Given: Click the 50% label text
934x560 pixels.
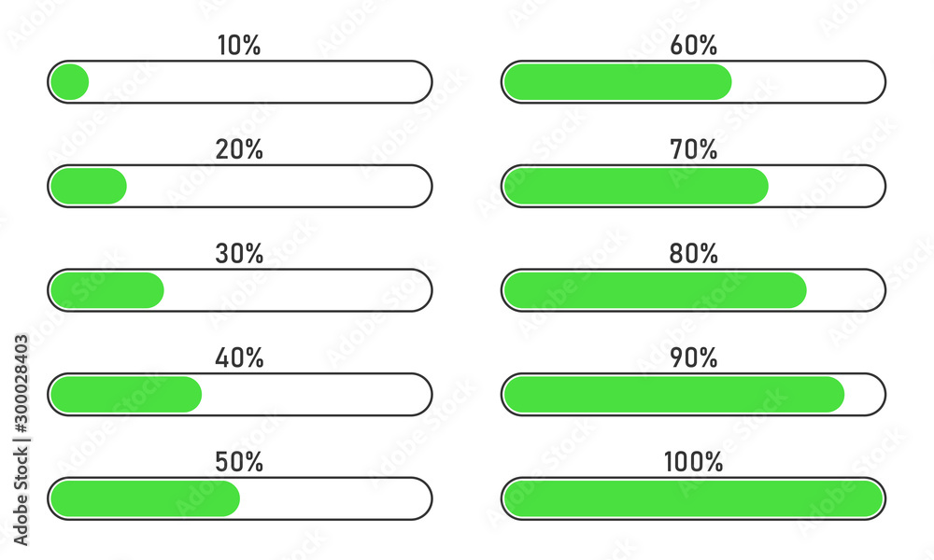Looking at the screenshot, I should click(x=239, y=462).
